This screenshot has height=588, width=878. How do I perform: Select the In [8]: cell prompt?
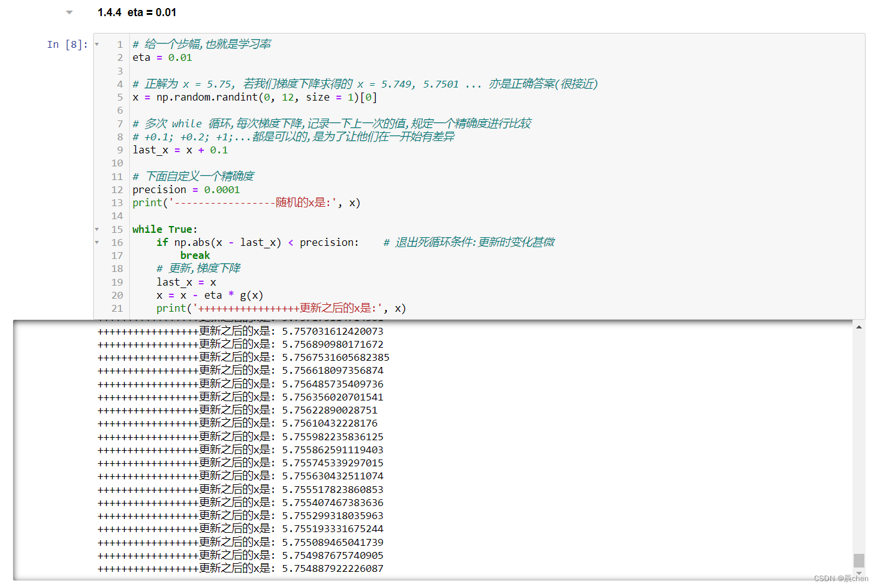click(68, 45)
